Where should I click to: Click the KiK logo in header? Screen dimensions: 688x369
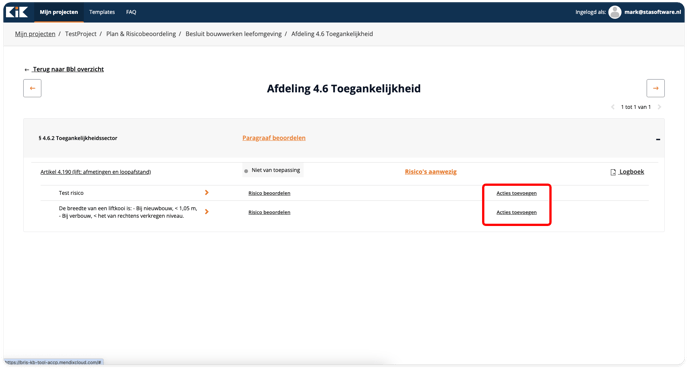(x=17, y=12)
